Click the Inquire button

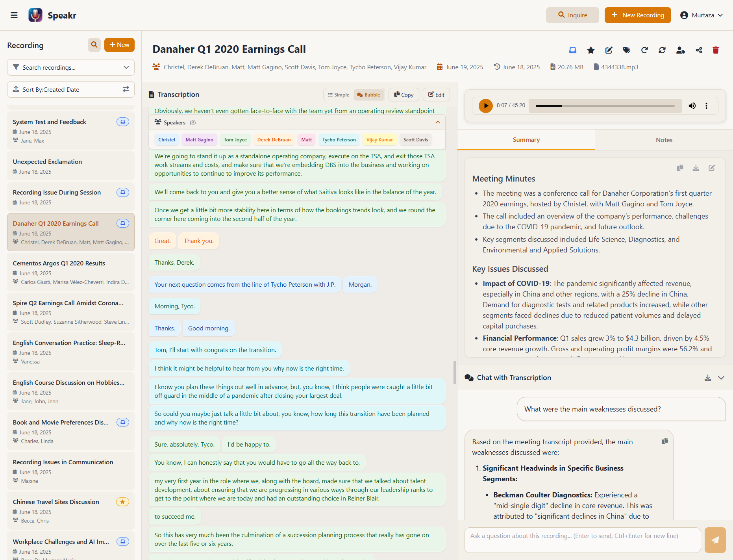(572, 15)
